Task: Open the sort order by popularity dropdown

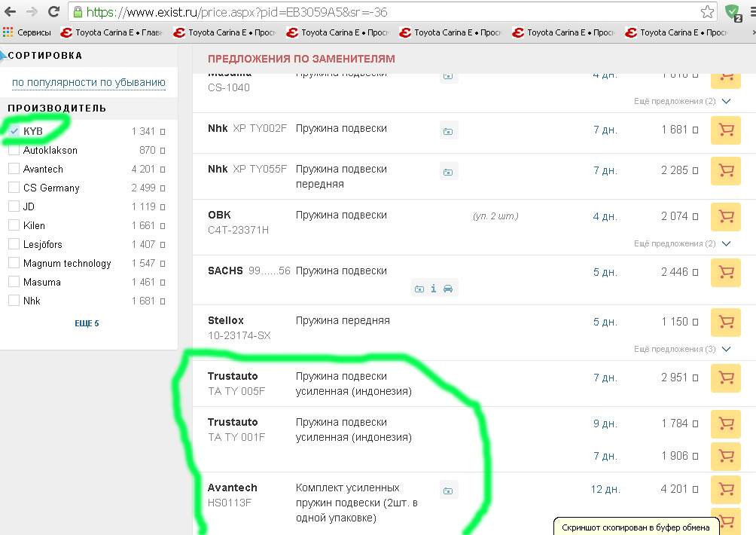Action: 89,82
